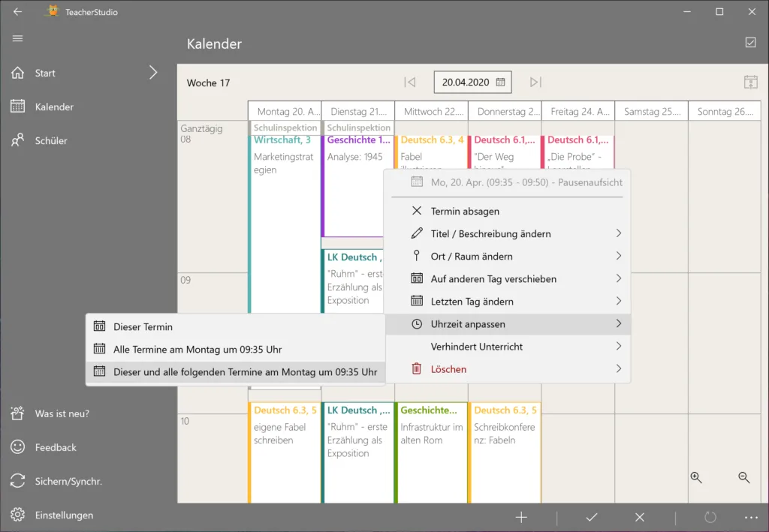The height and width of the screenshot is (532, 769).
Task: Jump to previous week arrow
Action: point(410,83)
